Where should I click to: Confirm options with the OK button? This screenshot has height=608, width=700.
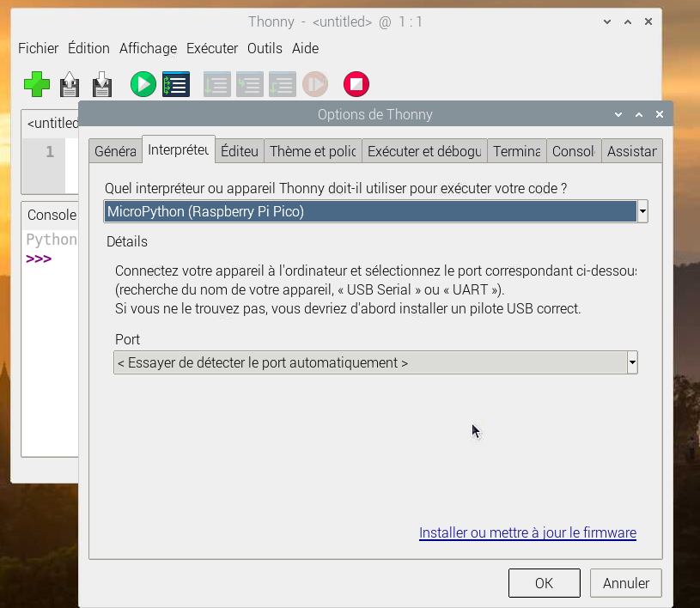click(545, 583)
